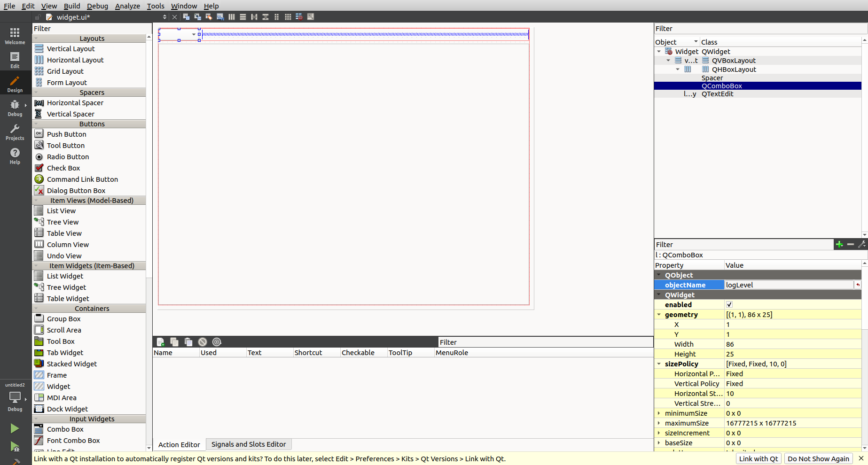Click the Link with Qt button
Screen dimensions: 868x465
[758, 459]
